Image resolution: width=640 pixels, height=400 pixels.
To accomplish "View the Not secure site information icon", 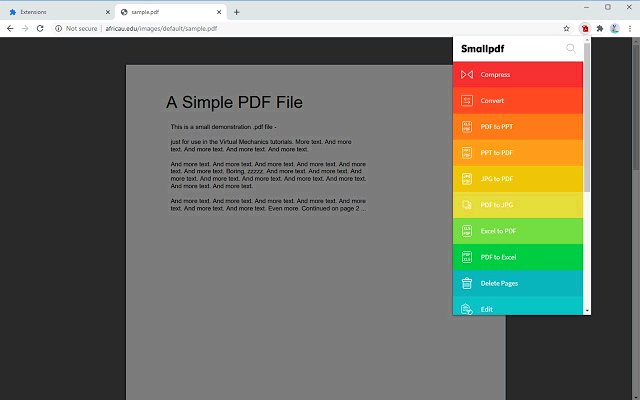I will (58, 29).
